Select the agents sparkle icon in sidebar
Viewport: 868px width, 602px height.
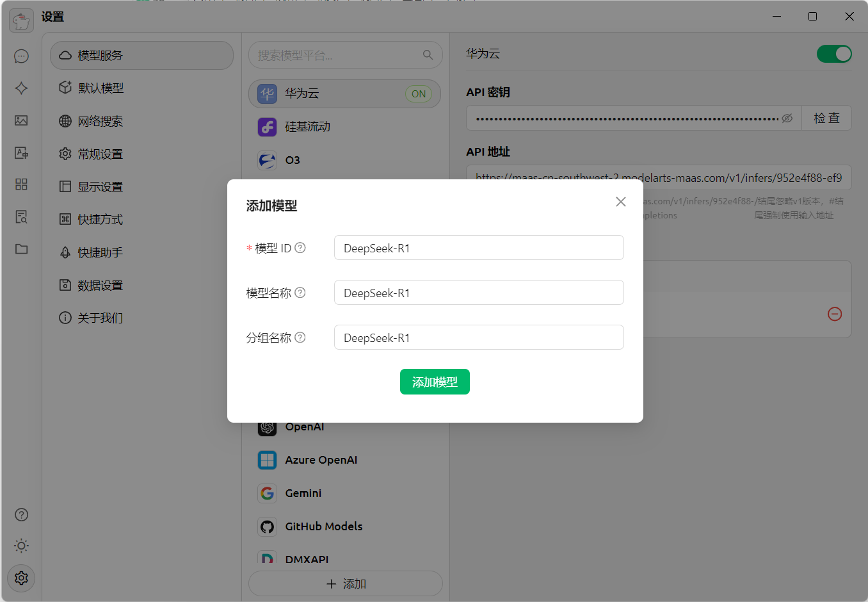point(21,88)
